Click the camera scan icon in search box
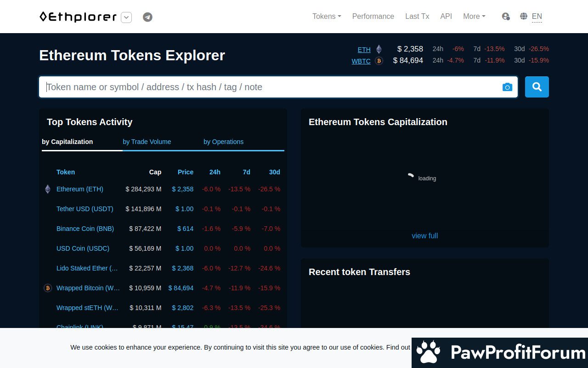Viewport: 588px width, 368px height. (507, 87)
